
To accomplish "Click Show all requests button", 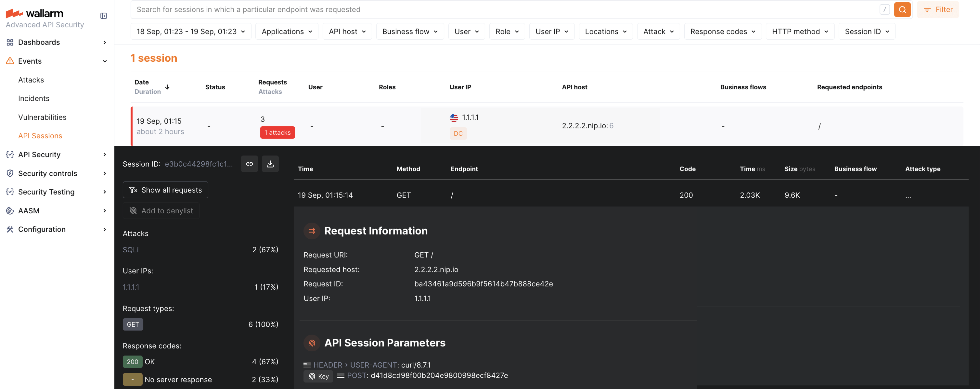I will [x=165, y=190].
